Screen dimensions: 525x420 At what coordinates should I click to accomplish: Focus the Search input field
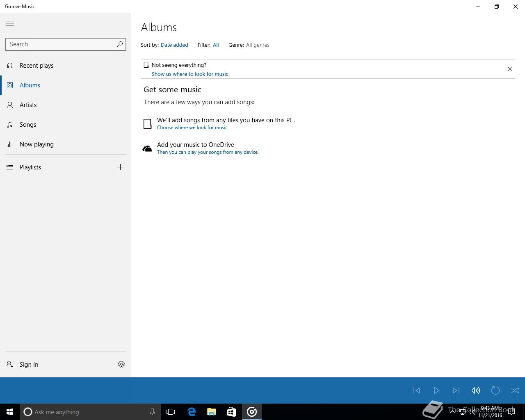[66, 44]
